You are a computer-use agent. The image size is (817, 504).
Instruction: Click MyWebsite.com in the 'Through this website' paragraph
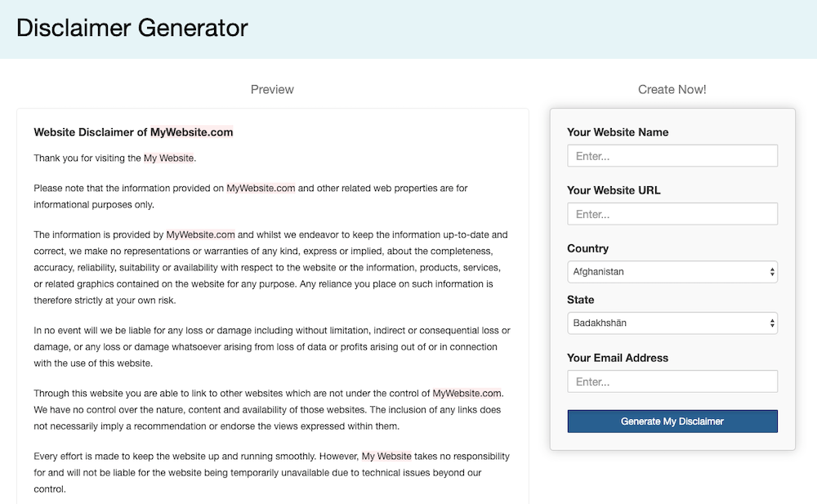(x=467, y=393)
